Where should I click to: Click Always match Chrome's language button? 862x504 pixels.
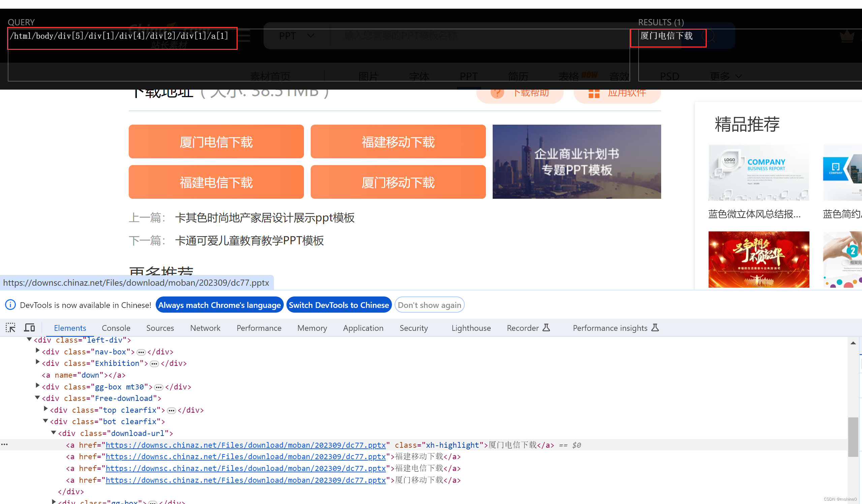(x=219, y=305)
